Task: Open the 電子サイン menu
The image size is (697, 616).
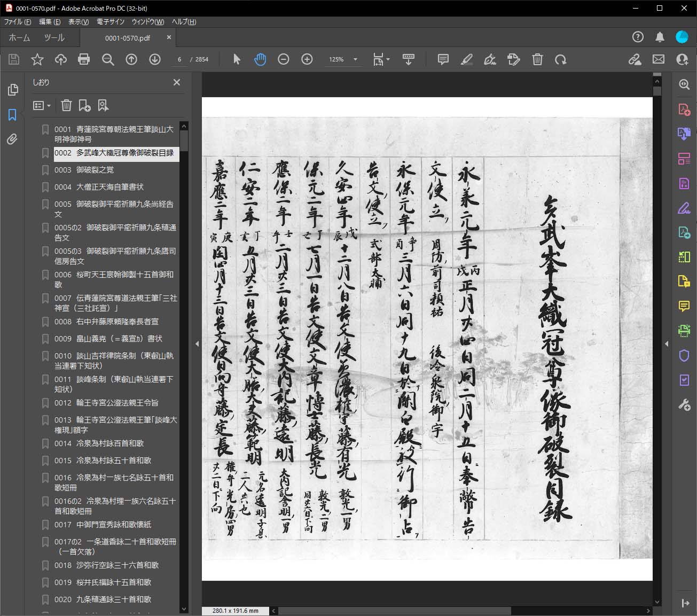Action: (x=111, y=22)
